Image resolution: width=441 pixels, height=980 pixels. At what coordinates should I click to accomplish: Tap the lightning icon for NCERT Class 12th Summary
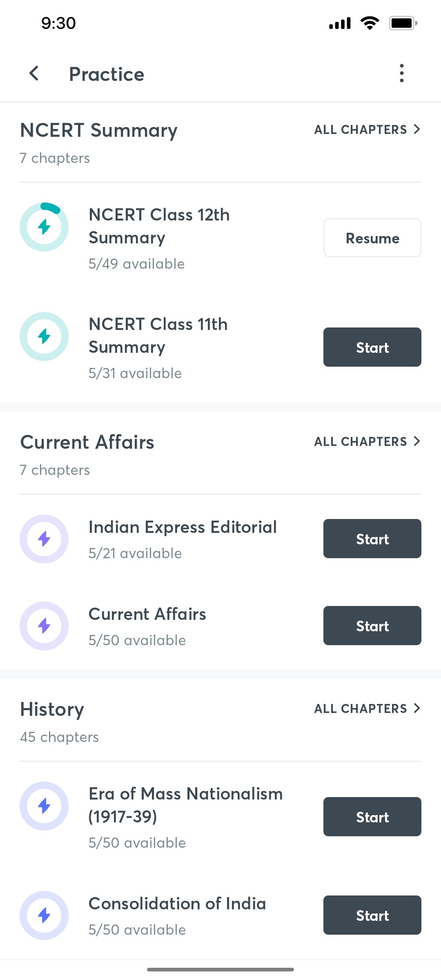click(x=44, y=227)
